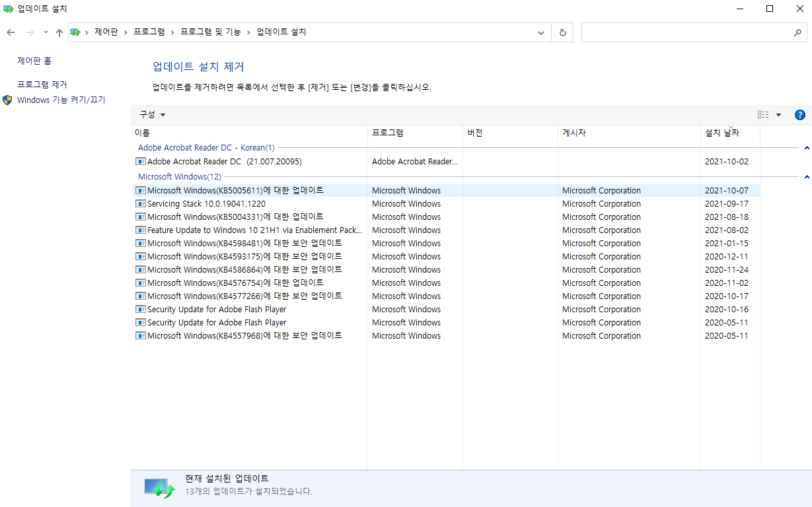
Task: Select Adobe Flash Player update dated 2020-10-16
Action: (217, 309)
